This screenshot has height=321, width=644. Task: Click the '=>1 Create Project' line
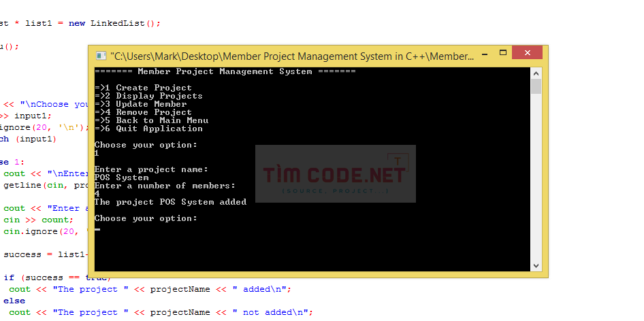tap(143, 88)
